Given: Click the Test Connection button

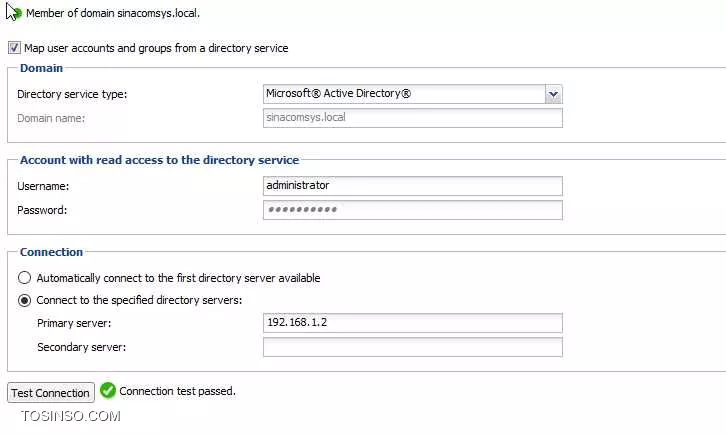Looking at the screenshot, I should [51, 393].
